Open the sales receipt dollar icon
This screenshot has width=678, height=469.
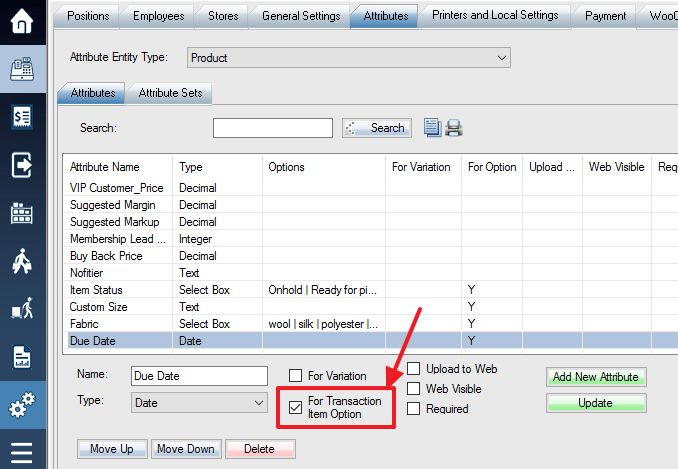click(x=22, y=117)
